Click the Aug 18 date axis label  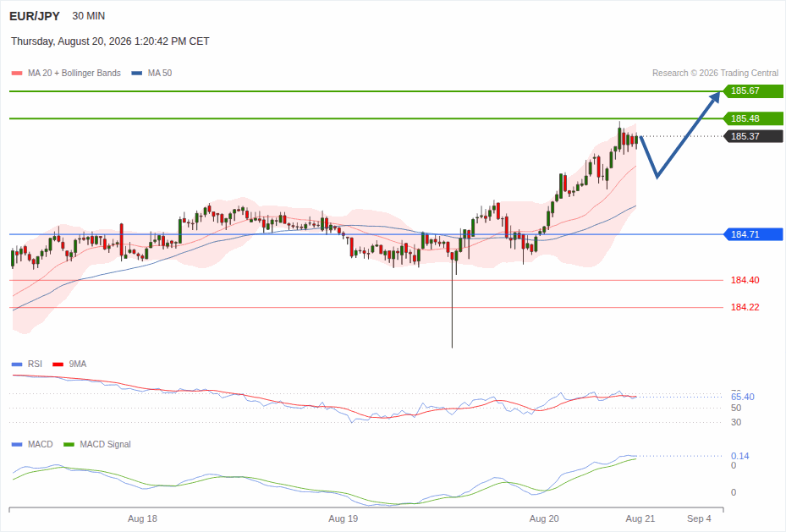point(142,518)
